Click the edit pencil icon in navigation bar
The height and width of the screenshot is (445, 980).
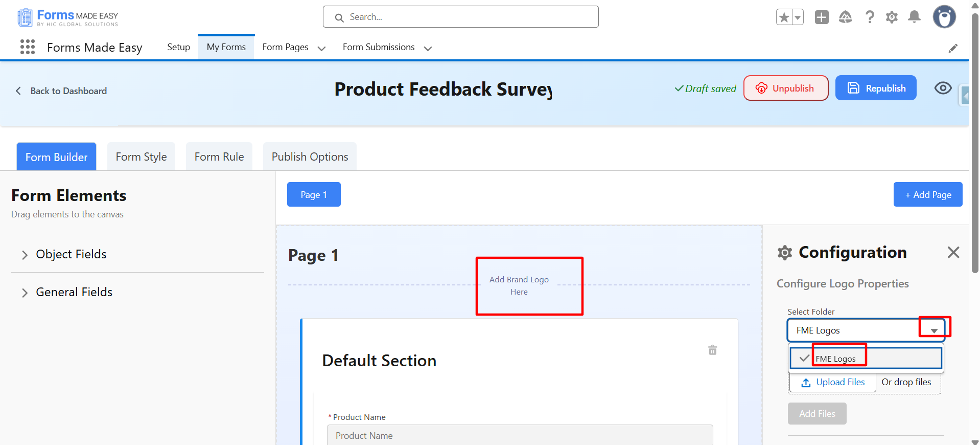[x=953, y=48]
